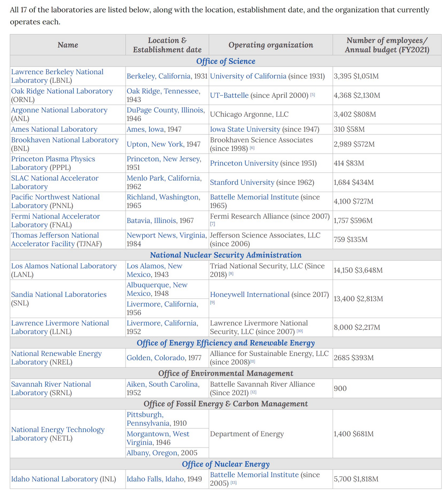Viewport: 448px width, 499px height.
Task: Jump to footnote reference [5]
Action: 312,95
